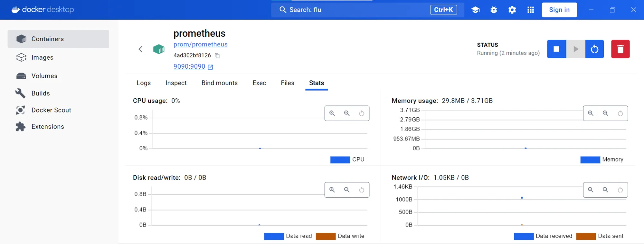This screenshot has width=644, height=244.
Task: Select the Stats tab
Action: [x=317, y=83]
